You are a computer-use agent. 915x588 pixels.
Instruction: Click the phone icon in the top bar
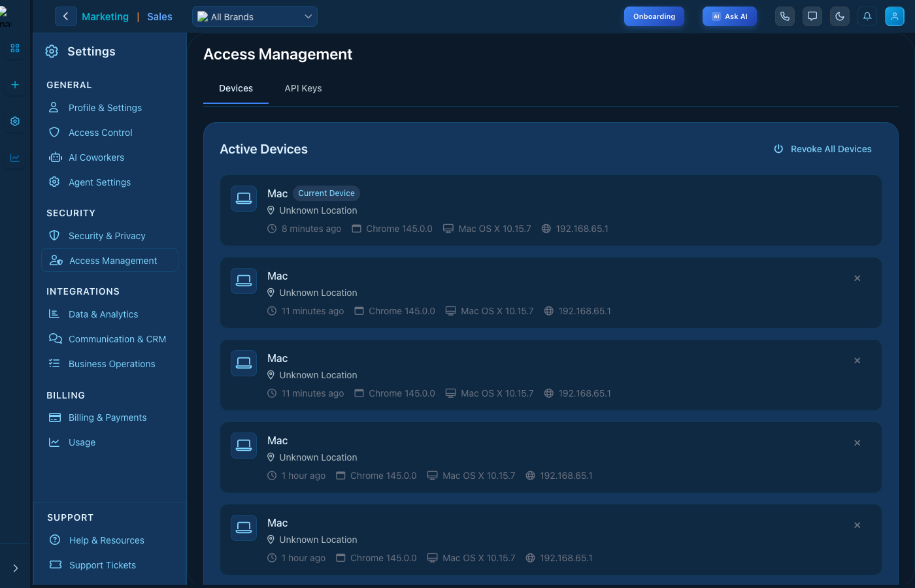(785, 16)
